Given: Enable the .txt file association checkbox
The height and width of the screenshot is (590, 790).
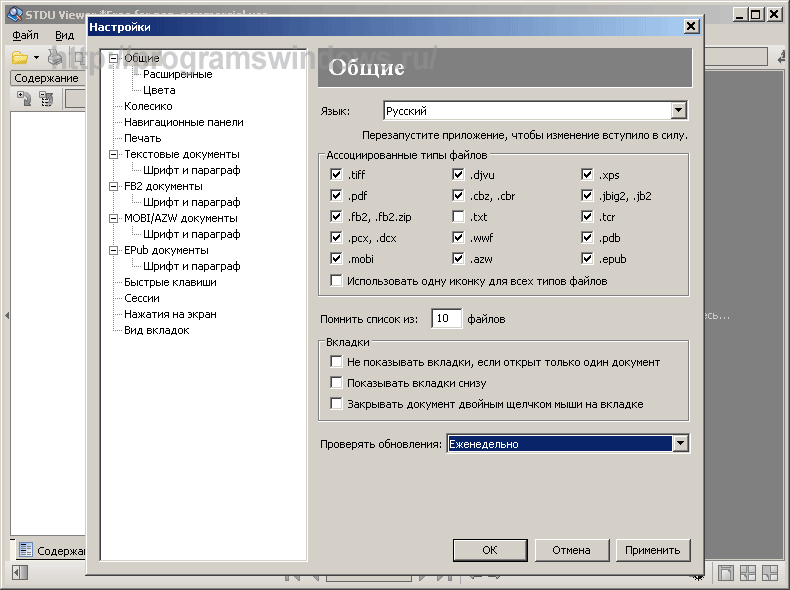Looking at the screenshot, I should coord(458,217).
